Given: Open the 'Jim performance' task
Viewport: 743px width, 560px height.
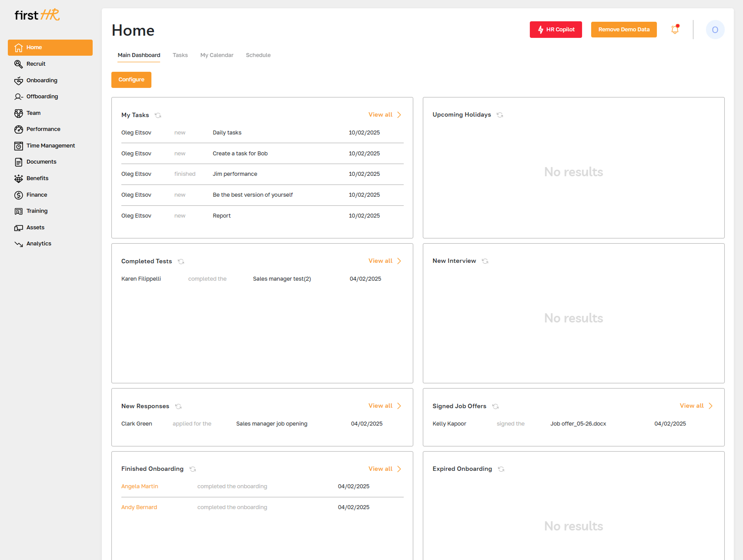Looking at the screenshot, I should pos(235,174).
